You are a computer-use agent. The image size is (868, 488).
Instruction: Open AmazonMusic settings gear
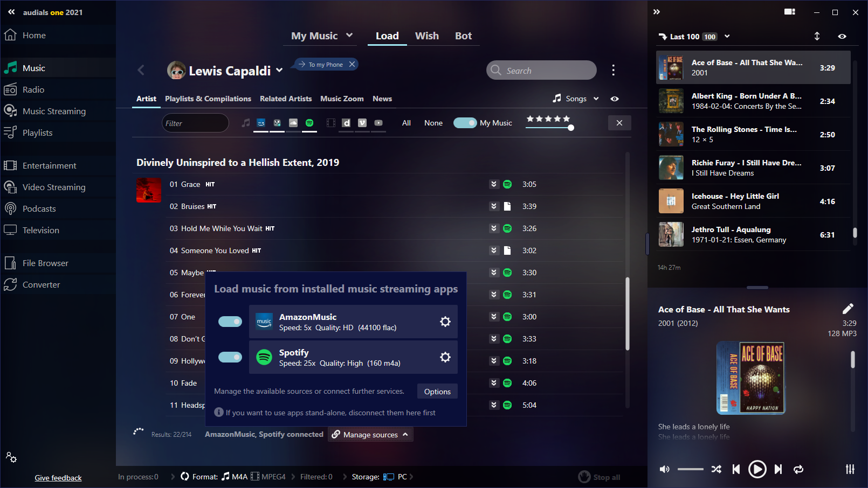point(445,322)
